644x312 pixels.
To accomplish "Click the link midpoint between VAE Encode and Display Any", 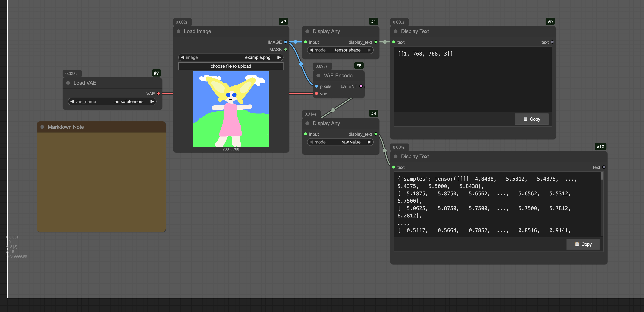I will (x=333, y=110).
